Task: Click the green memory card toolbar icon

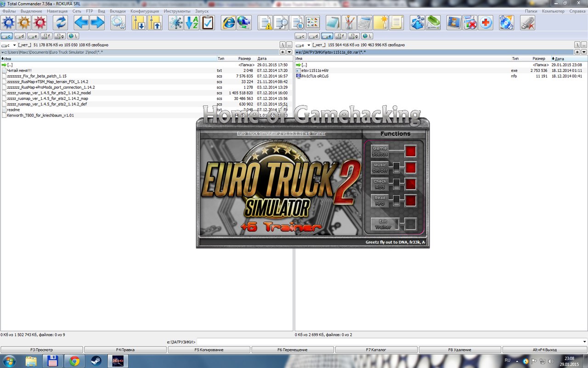Action: tap(433, 23)
